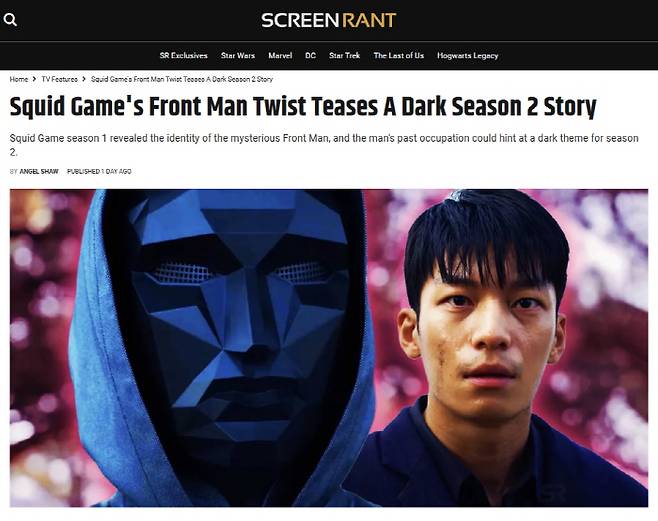Screen dimensions: 658x521
Task: Go to Star Wars section
Action: (238, 55)
